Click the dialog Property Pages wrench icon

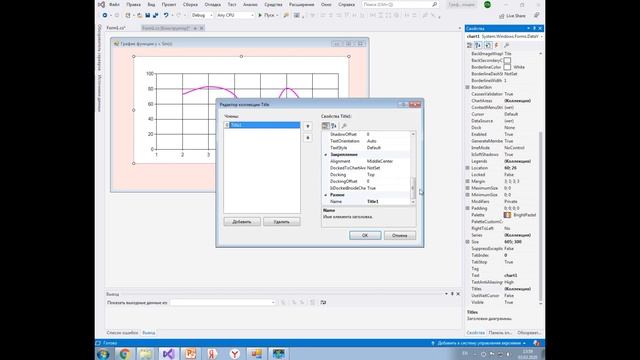[344, 126]
